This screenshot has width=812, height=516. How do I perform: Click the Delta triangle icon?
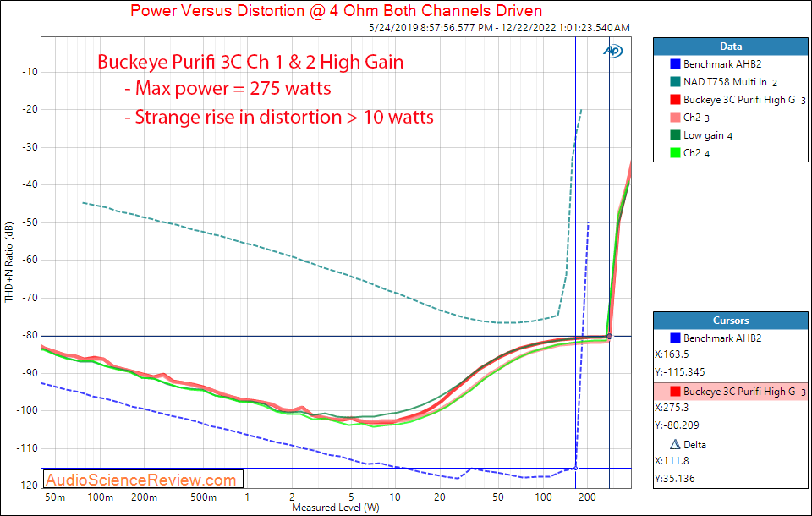[675, 444]
